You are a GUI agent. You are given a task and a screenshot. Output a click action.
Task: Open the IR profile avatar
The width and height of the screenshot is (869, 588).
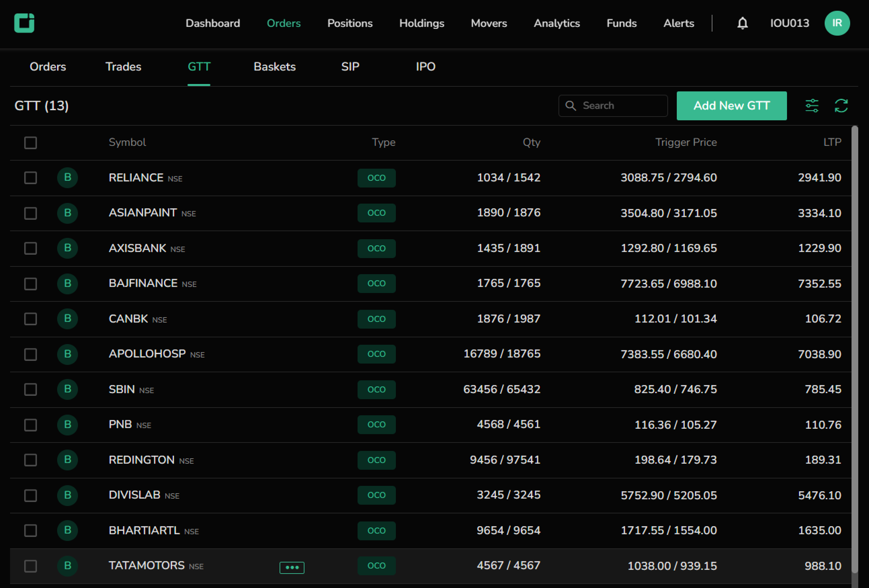point(837,23)
